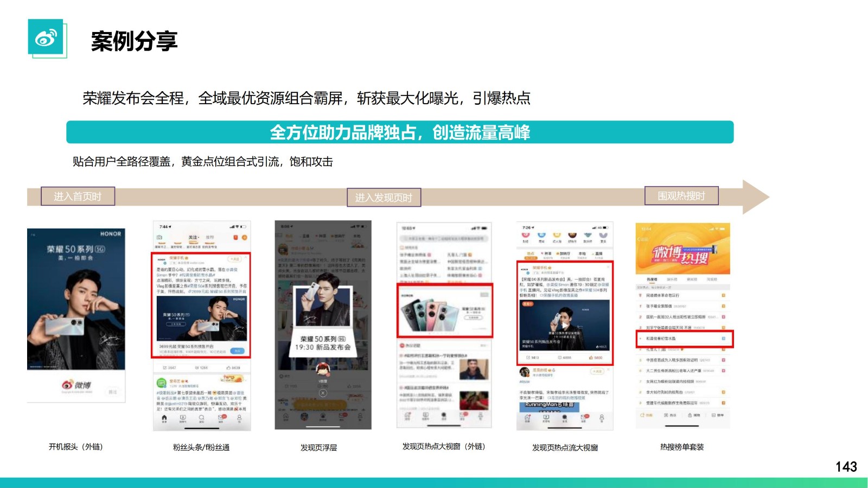Tap home icon in 粉丝头条 bottom bar
Viewport: 868px width, 488px height.
[164, 418]
